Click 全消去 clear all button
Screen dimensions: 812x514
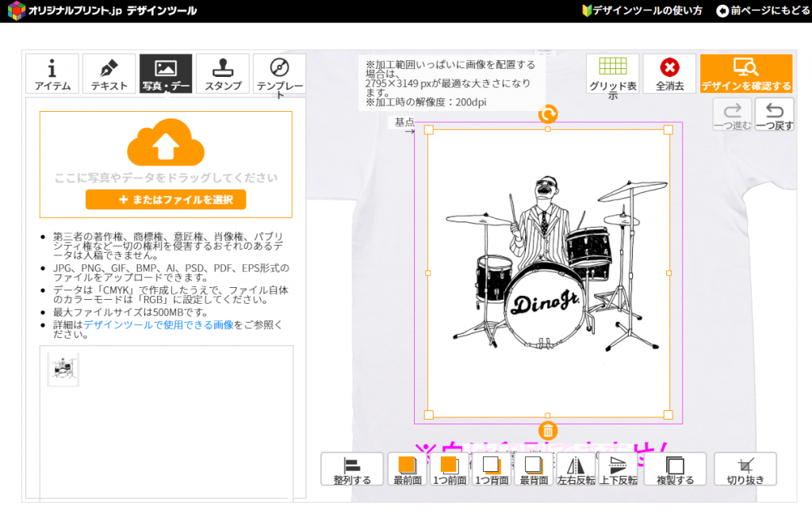669,74
